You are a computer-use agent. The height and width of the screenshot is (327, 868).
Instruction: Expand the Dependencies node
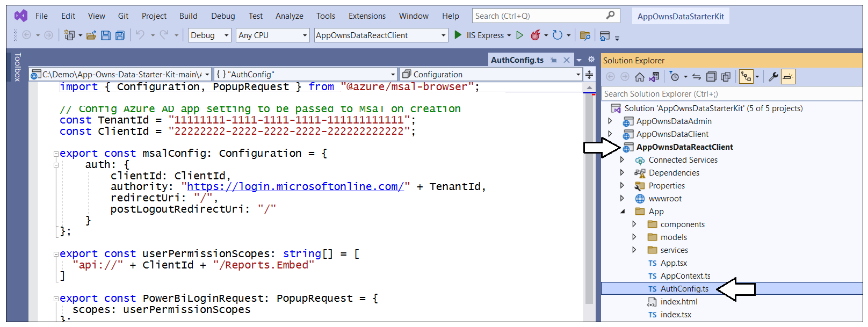click(622, 172)
